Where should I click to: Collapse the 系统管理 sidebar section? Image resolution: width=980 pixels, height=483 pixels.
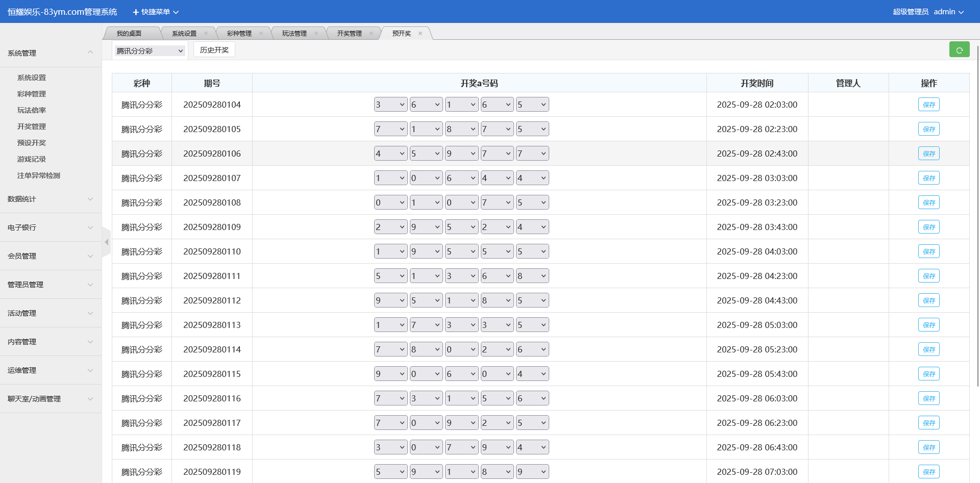click(x=50, y=53)
